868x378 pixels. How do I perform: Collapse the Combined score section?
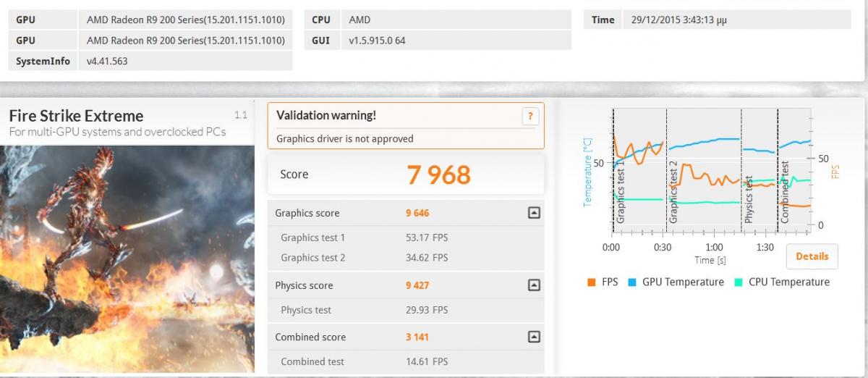(534, 337)
